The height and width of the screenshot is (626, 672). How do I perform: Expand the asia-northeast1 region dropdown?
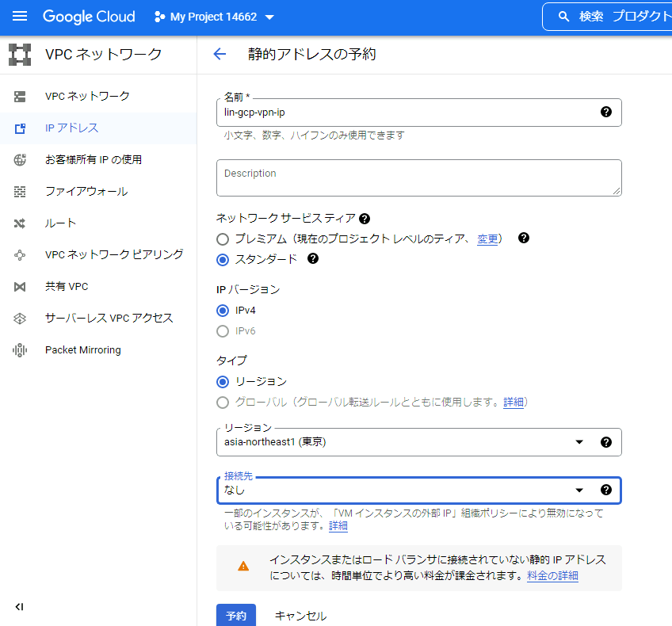point(578,442)
